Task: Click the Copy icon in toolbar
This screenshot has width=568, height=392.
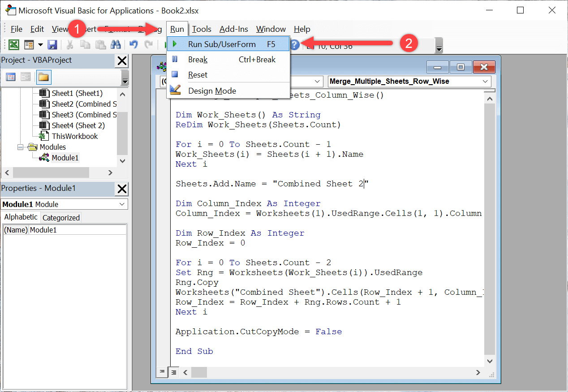Action: [85, 44]
